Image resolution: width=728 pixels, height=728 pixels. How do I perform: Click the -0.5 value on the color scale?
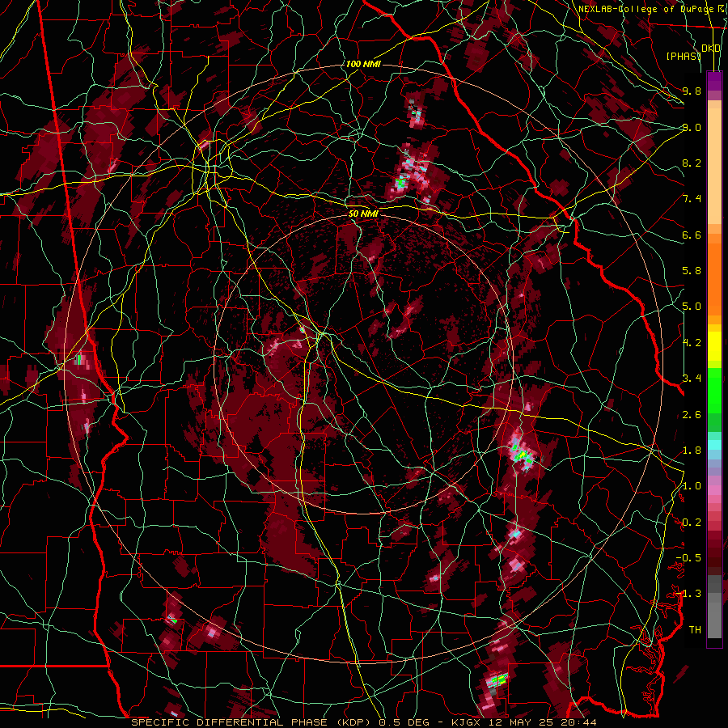[688, 557]
